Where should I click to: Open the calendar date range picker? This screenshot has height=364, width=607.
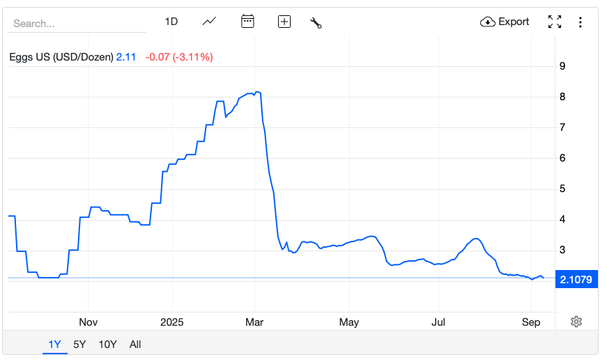(247, 22)
